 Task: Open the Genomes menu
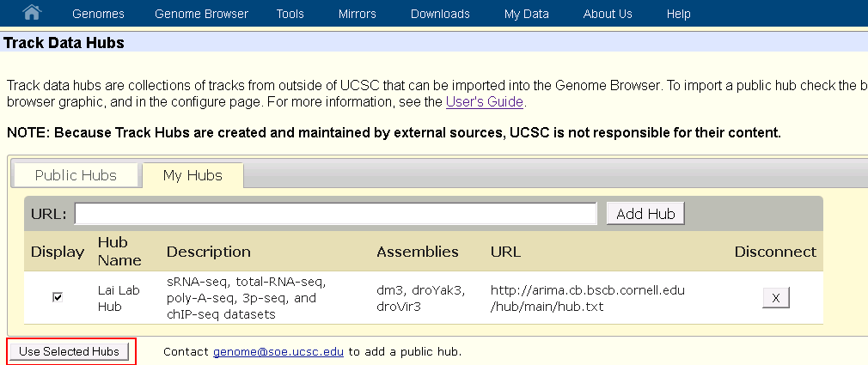(98, 14)
